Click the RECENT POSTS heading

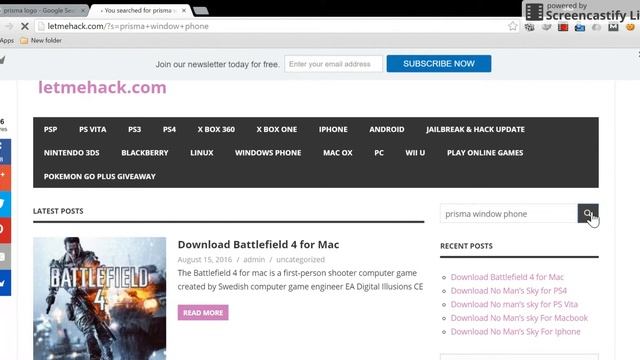466,246
